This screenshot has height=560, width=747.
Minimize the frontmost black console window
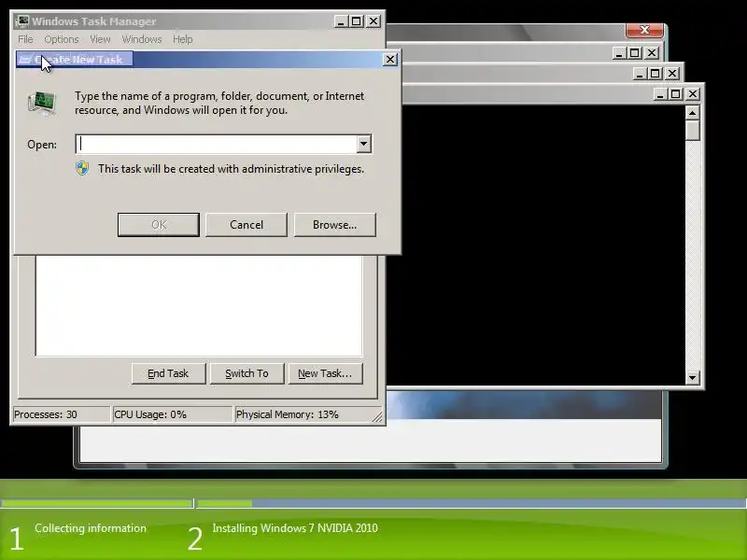(660, 94)
